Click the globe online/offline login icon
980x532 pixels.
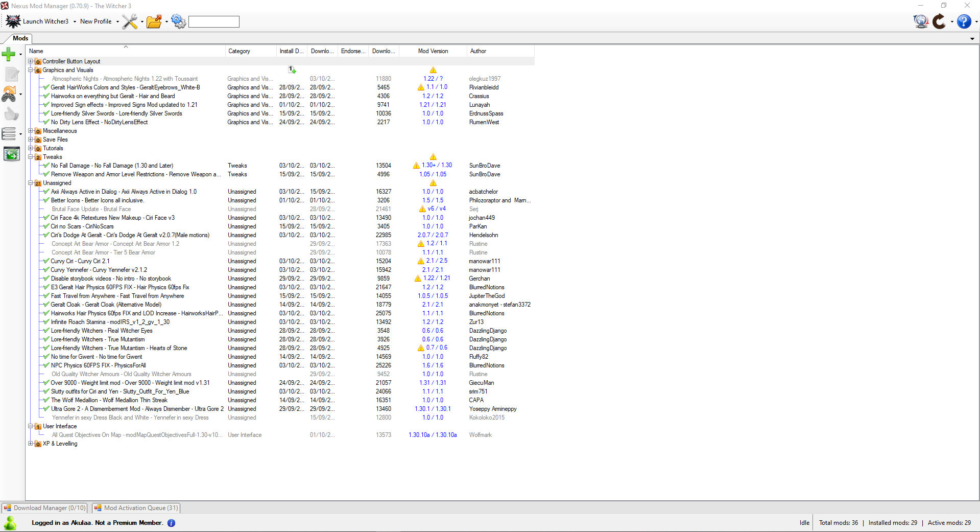click(x=921, y=21)
